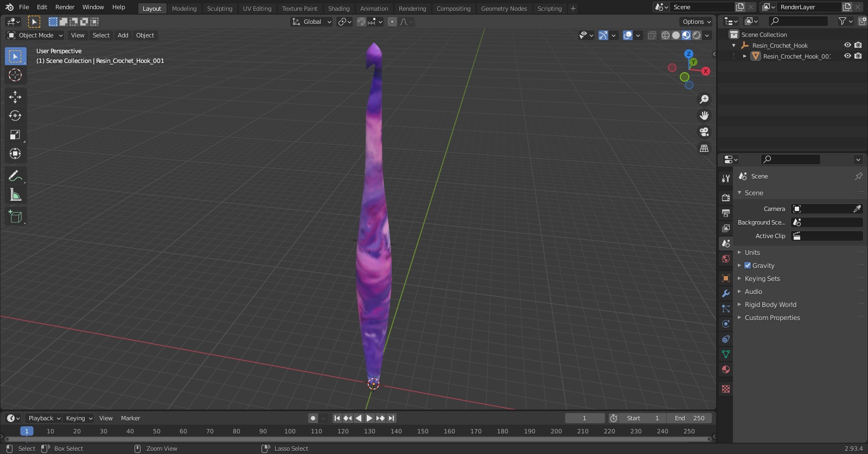The image size is (868, 454).
Task: Open the View Layer properties tab
Action: pos(726,228)
